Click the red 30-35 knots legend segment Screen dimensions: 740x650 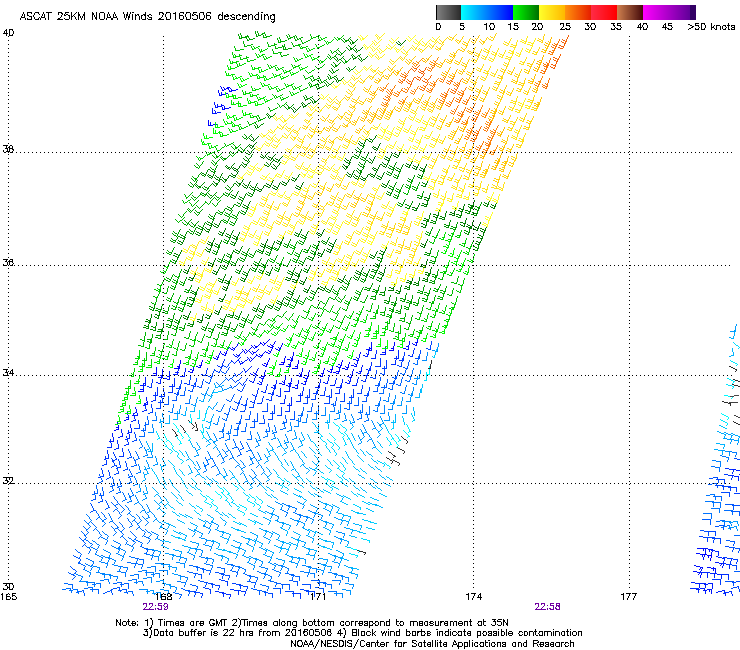click(x=604, y=12)
